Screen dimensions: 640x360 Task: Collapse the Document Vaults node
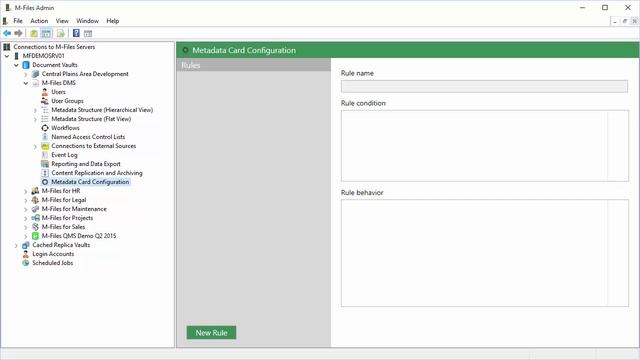tap(16, 65)
